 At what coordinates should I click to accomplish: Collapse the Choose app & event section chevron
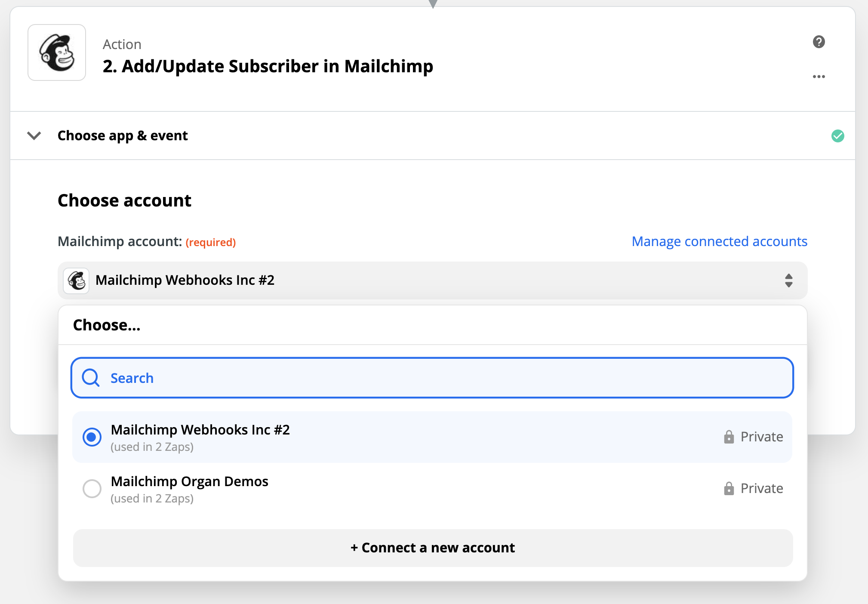(x=34, y=136)
